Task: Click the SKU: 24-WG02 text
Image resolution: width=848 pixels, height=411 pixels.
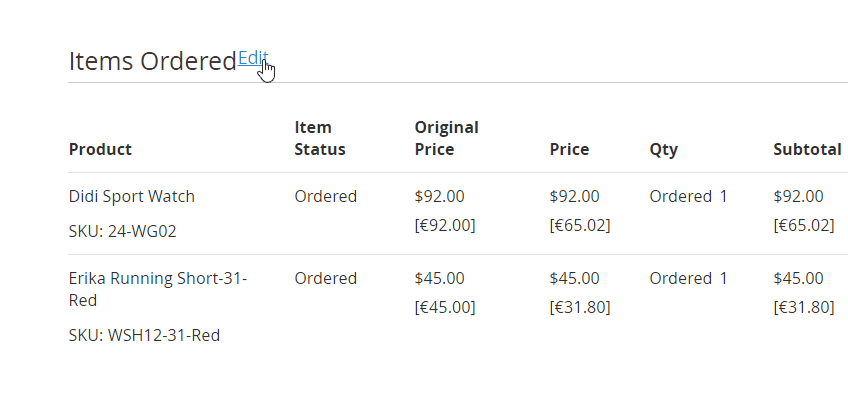Action: 122,231
